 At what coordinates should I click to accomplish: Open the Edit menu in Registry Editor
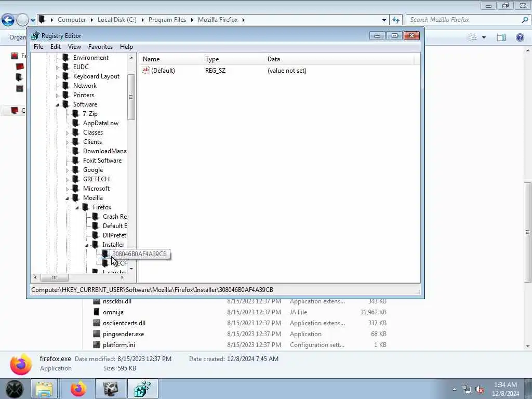click(x=55, y=46)
